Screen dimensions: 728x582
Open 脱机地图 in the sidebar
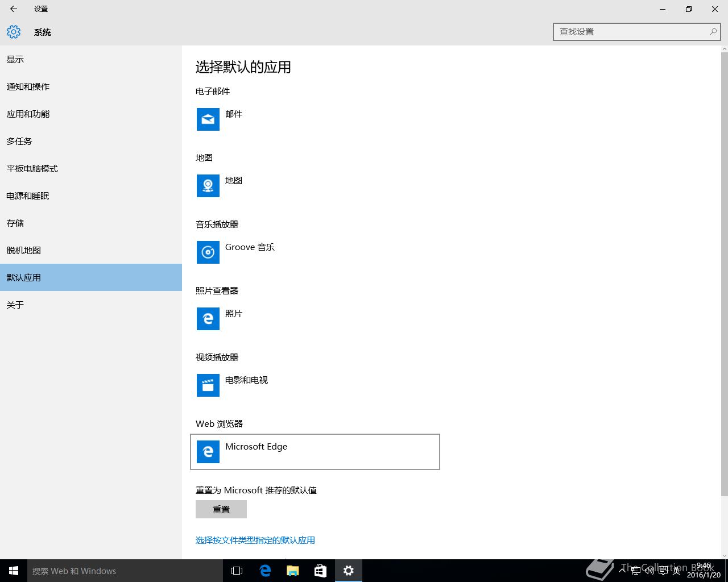pyautogui.click(x=91, y=250)
